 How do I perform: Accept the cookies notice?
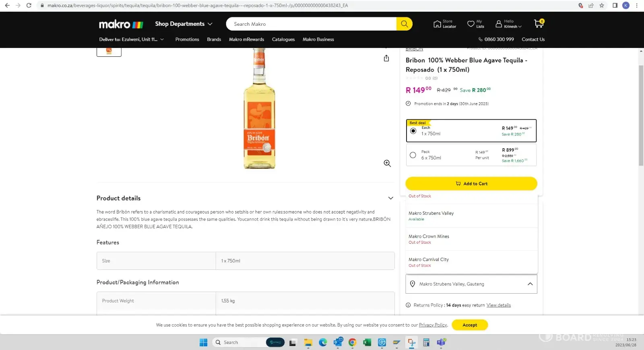469,325
